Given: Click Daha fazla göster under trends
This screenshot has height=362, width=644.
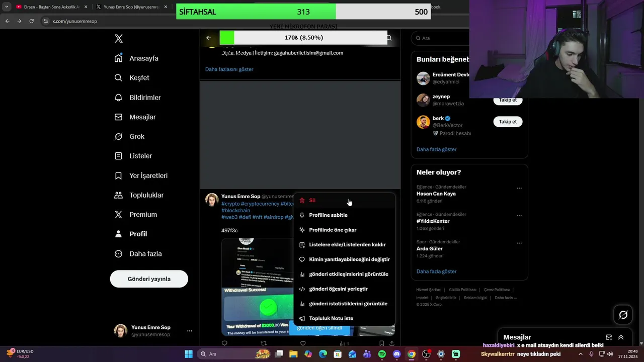Looking at the screenshot, I should [x=436, y=271].
